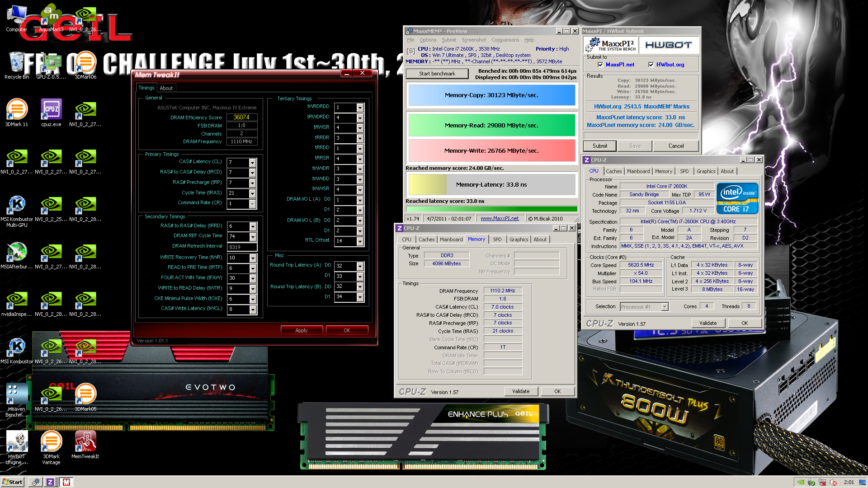
Task: Click the MaxxPI² system bench logo
Action: pos(611,45)
